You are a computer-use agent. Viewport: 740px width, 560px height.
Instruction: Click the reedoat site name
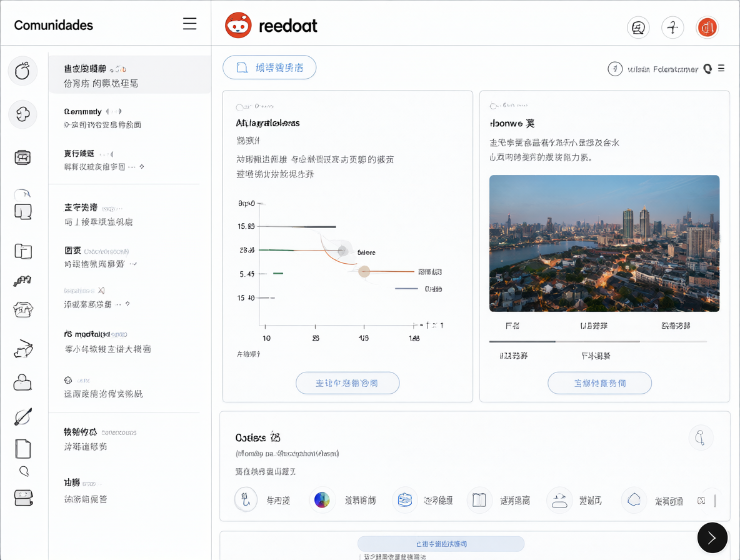click(x=288, y=26)
